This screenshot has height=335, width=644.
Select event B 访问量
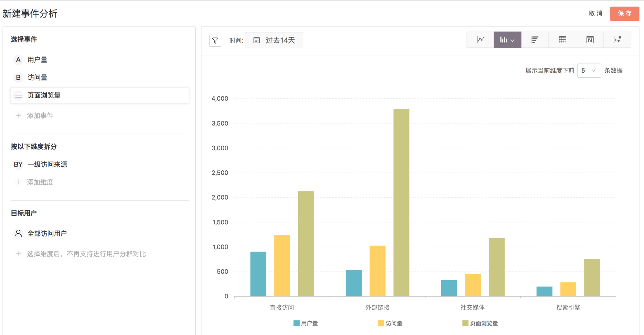pos(37,77)
